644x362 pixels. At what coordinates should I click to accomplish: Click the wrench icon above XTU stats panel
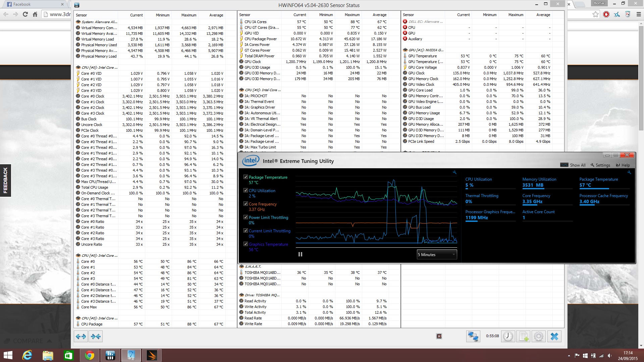(629, 172)
